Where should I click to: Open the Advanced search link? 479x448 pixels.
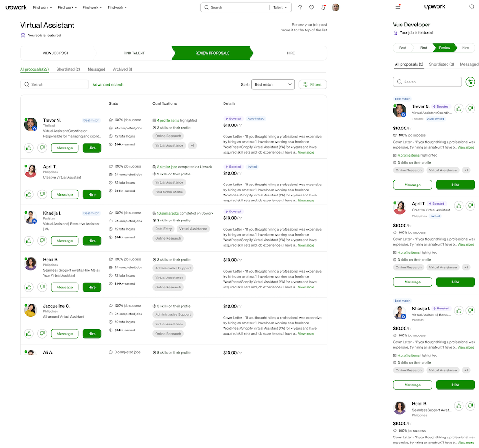pos(108,84)
